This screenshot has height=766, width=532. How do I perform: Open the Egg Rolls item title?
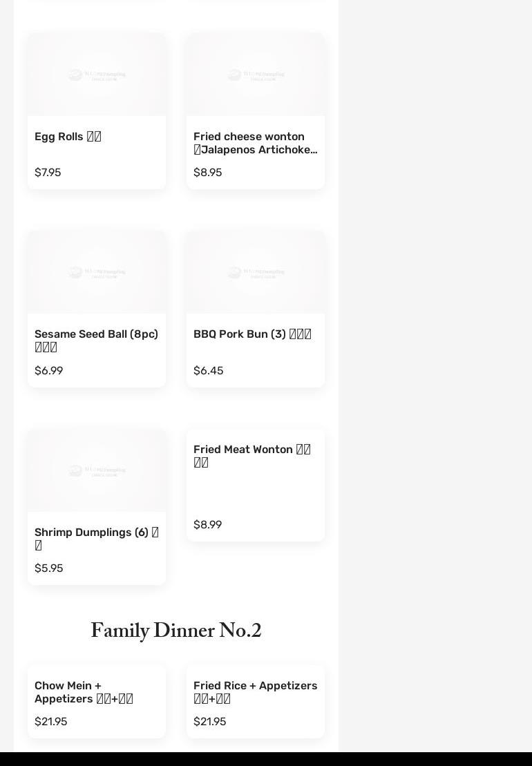(68, 137)
